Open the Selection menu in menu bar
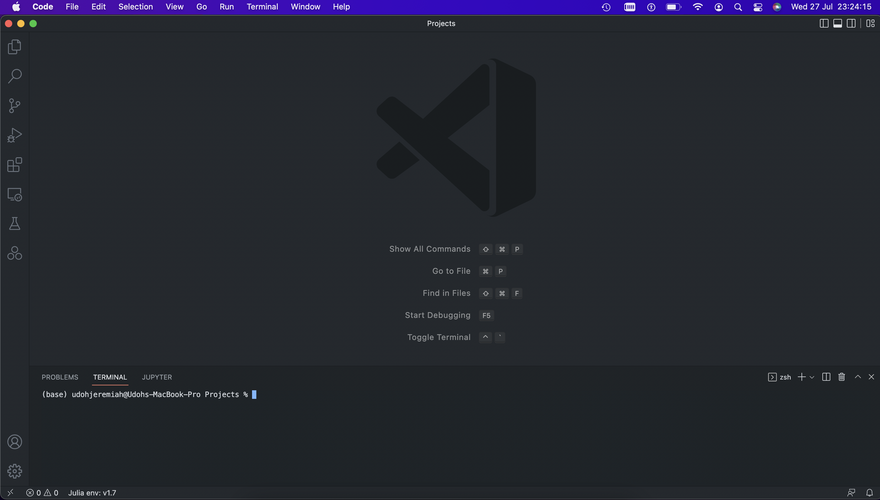 (x=136, y=7)
